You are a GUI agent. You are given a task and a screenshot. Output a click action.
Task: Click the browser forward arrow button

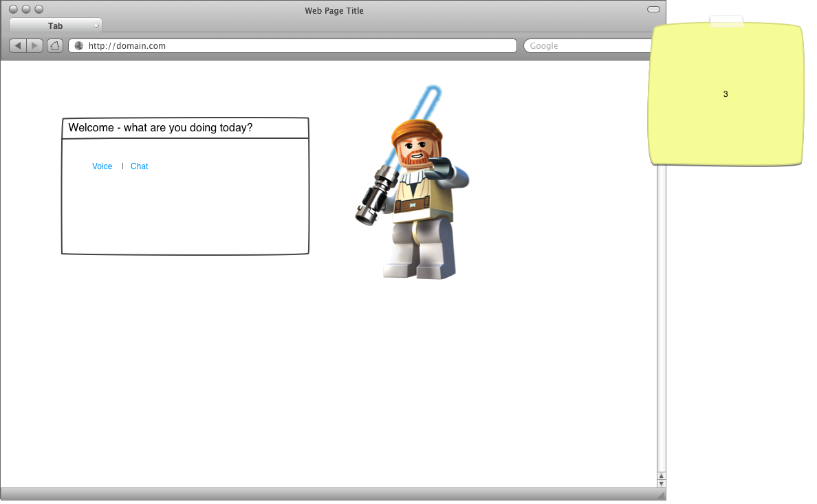[x=34, y=46]
